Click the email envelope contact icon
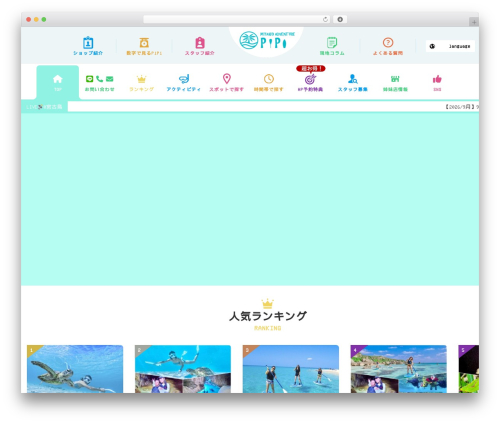 (x=109, y=79)
